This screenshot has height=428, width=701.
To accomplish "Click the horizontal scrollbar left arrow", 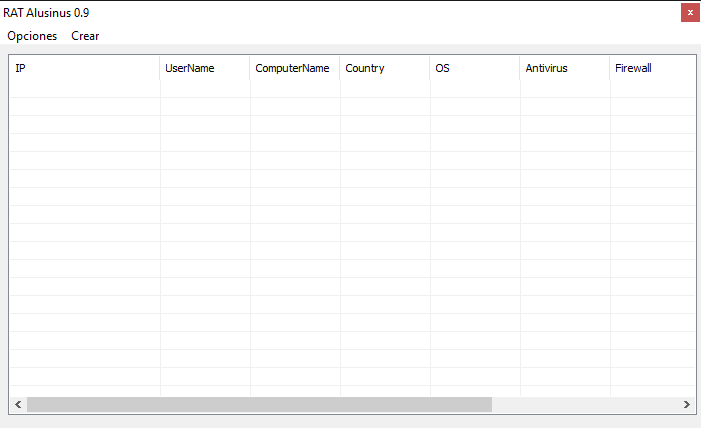I will (x=18, y=405).
